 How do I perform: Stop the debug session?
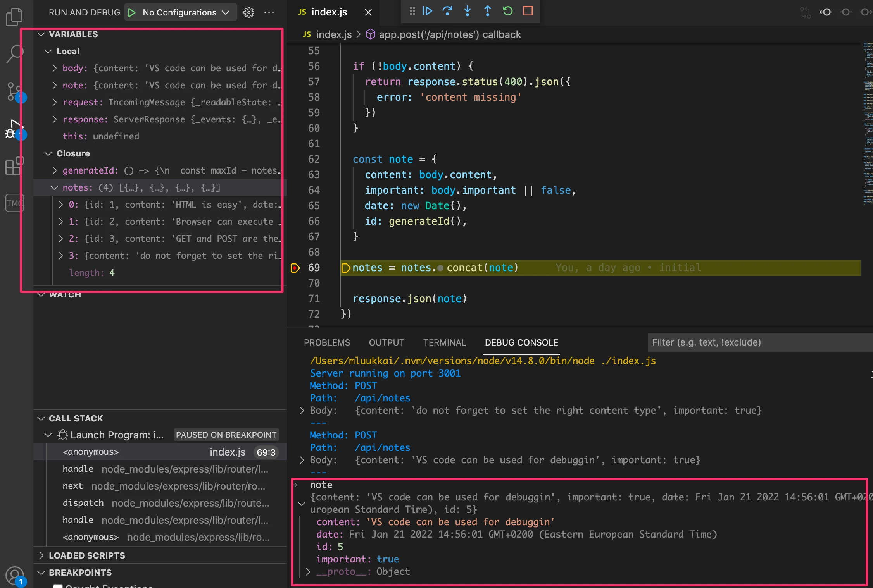pos(528,11)
